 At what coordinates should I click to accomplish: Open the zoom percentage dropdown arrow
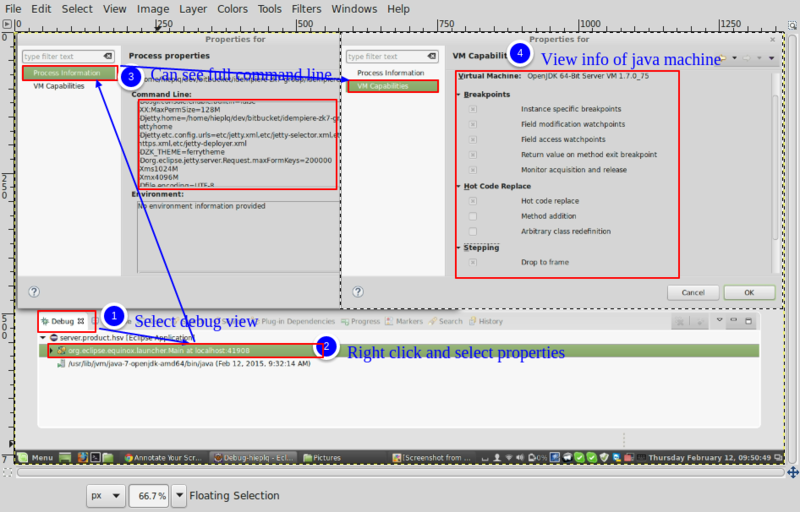pyautogui.click(x=179, y=495)
